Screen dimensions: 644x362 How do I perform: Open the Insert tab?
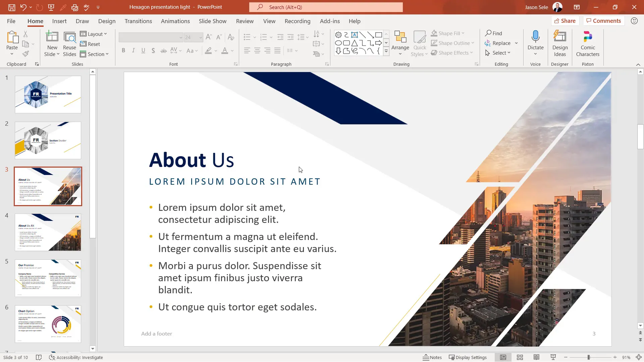59,21
